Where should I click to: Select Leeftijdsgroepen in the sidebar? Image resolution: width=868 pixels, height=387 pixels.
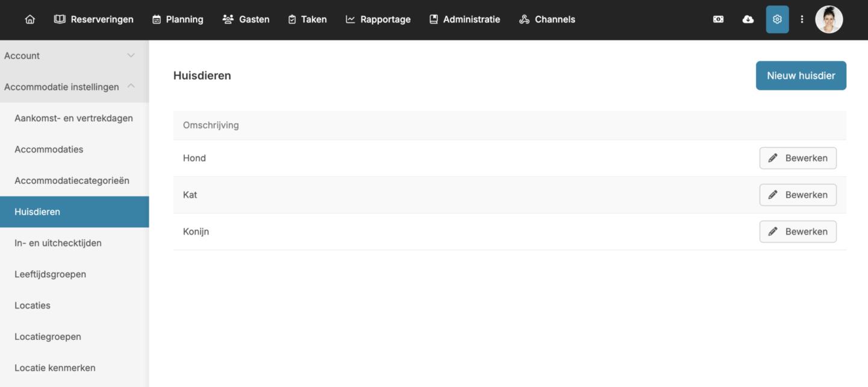50,274
